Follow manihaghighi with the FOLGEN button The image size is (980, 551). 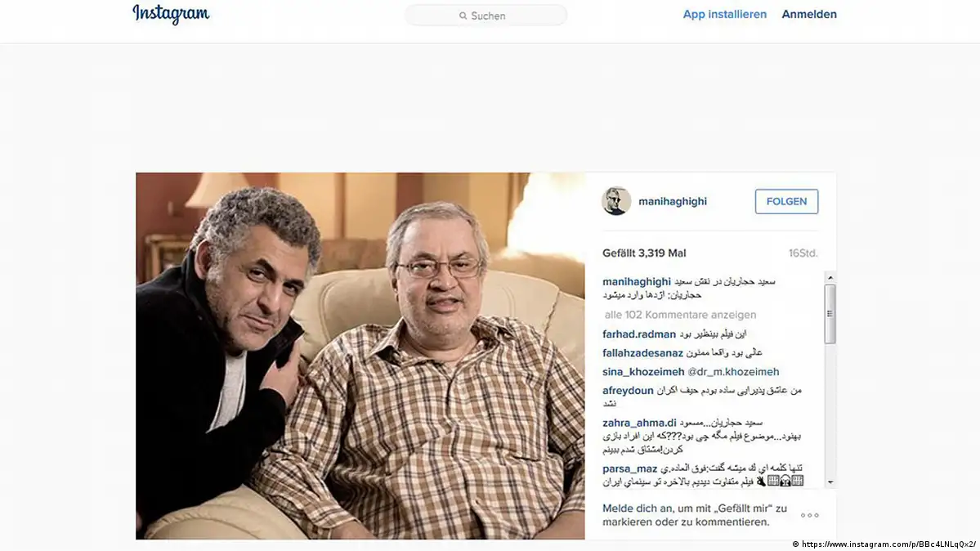click(786, 201)
